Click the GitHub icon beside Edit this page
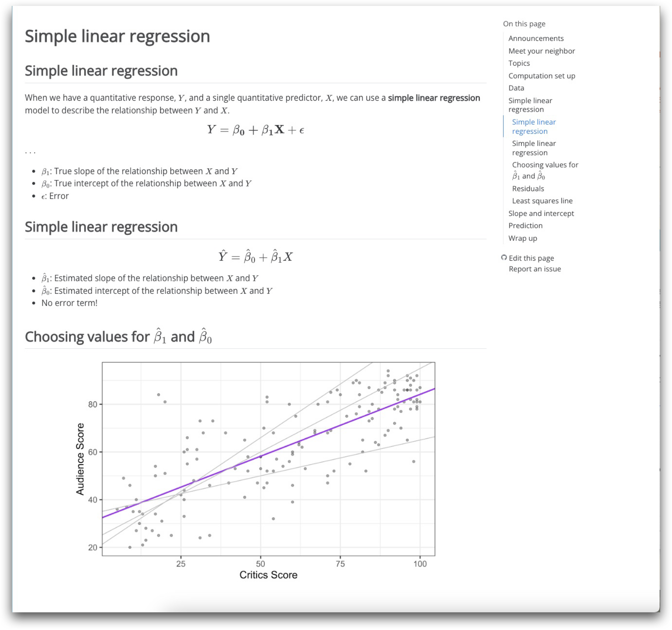The image size is (672, 630). coord(504,258)
